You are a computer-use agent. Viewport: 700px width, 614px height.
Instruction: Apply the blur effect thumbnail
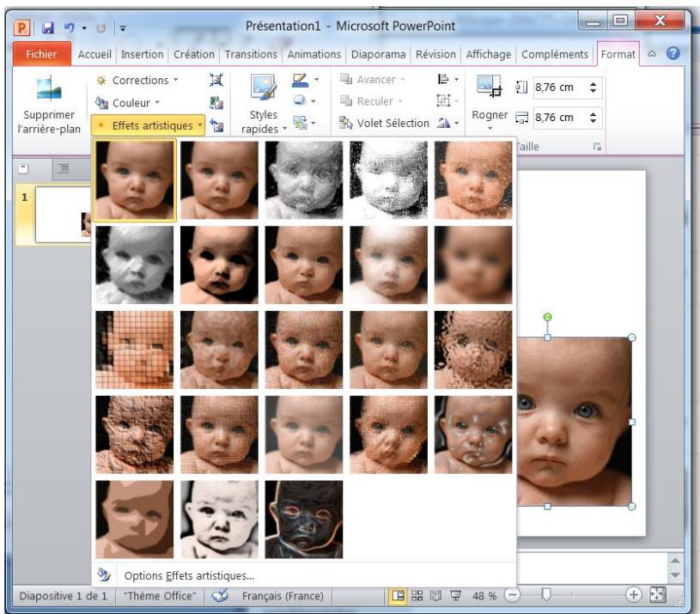(473, 265)
